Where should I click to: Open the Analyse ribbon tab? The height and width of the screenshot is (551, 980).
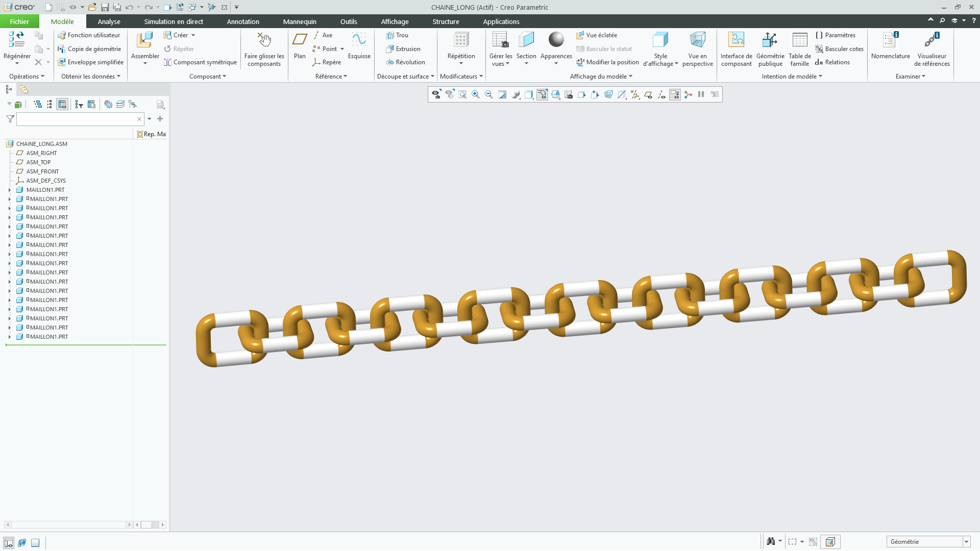point(109,21)
